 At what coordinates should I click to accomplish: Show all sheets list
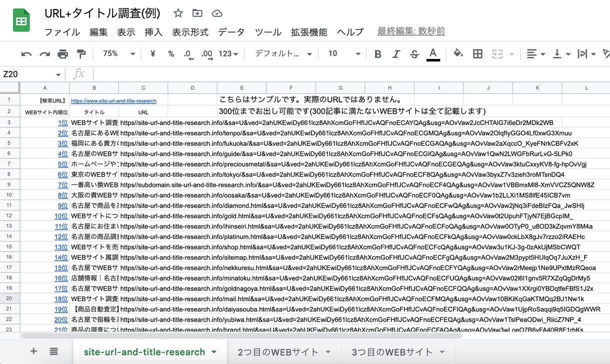pos(53,352)
